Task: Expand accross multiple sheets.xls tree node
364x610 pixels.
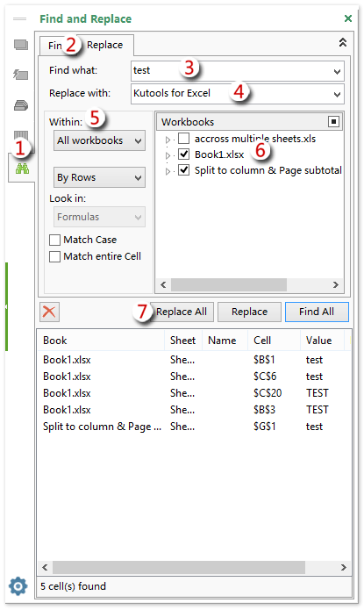Action: point(168,140)
